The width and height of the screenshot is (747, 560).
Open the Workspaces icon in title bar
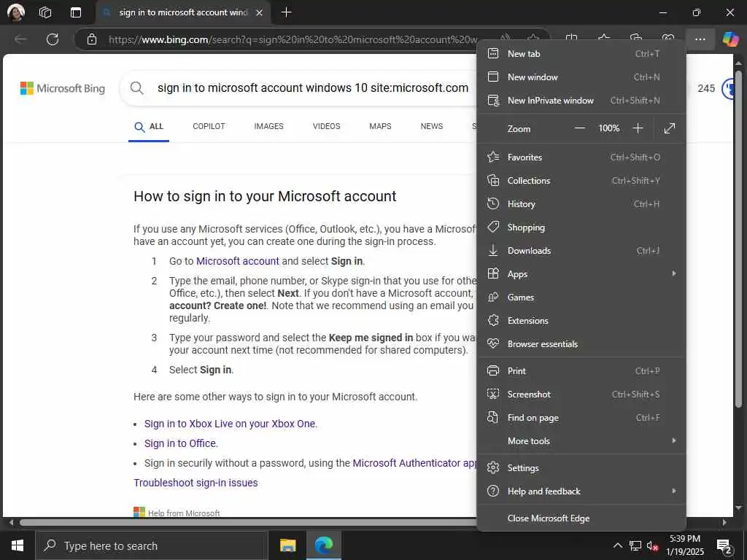[45, 12]
